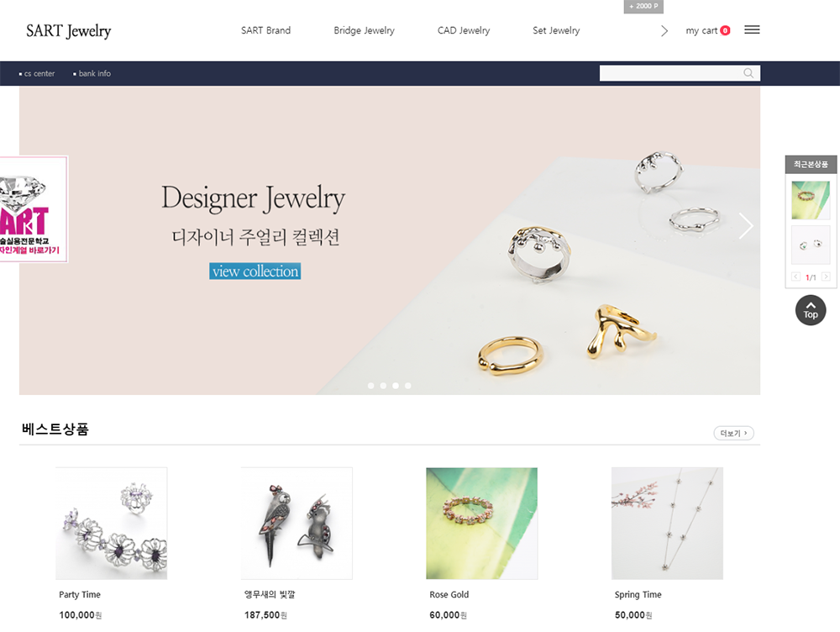Click the SART Jewelry logo

69,31
